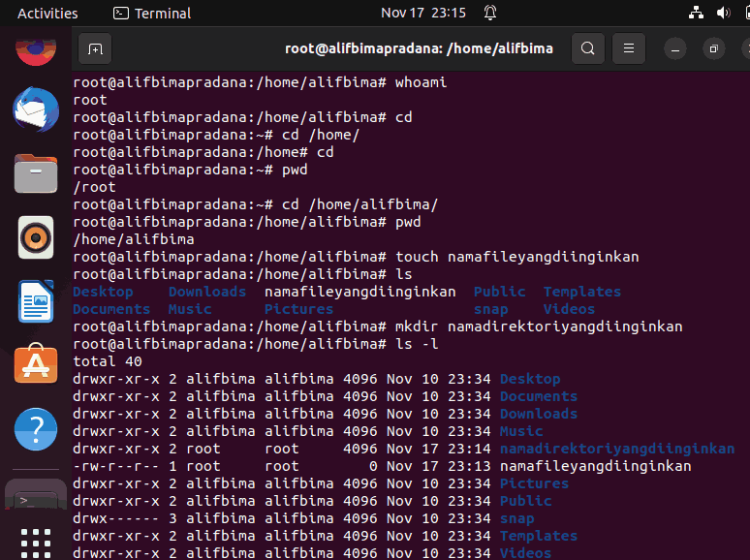Image resolution: width=750 pixels, height=560 pixels.
Task: Open a new terminal tab
Action: pos(95,48)
